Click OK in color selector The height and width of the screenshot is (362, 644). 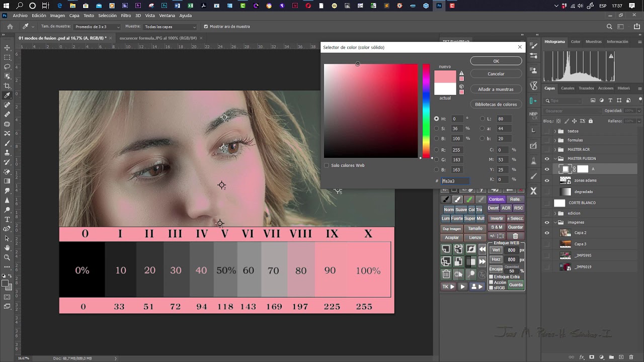[496, 61]
